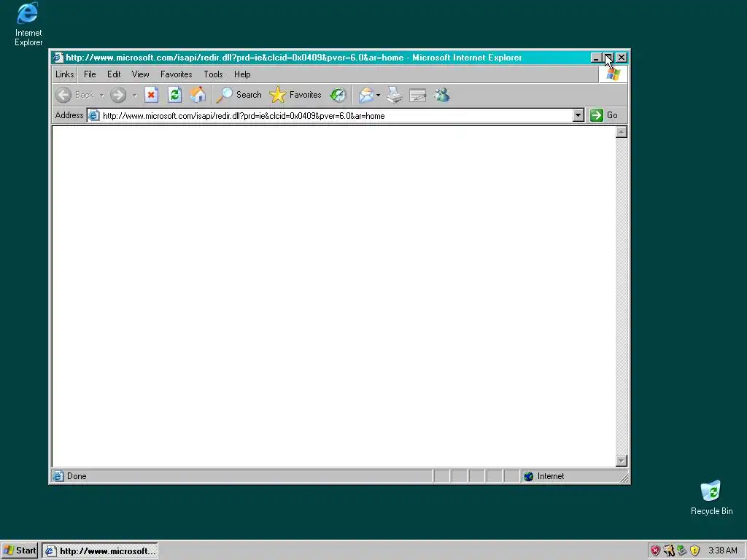Open the Help menu
This screenshot has height=560, width=747.
point(242,74)
